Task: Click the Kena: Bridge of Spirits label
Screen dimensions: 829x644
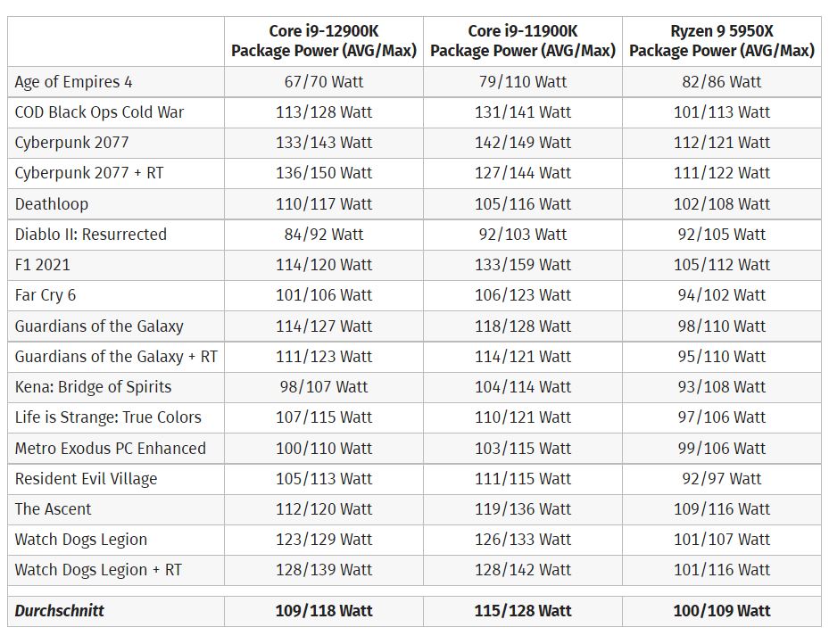Action: 93,387
